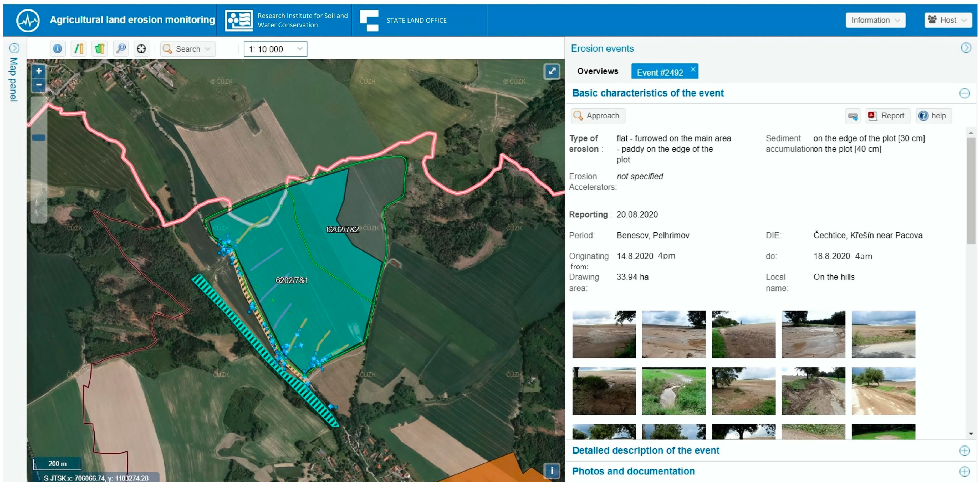The image size is (980, 491).
Task: Switch to the Overviews tab
Action: click(x=597, y=71)
